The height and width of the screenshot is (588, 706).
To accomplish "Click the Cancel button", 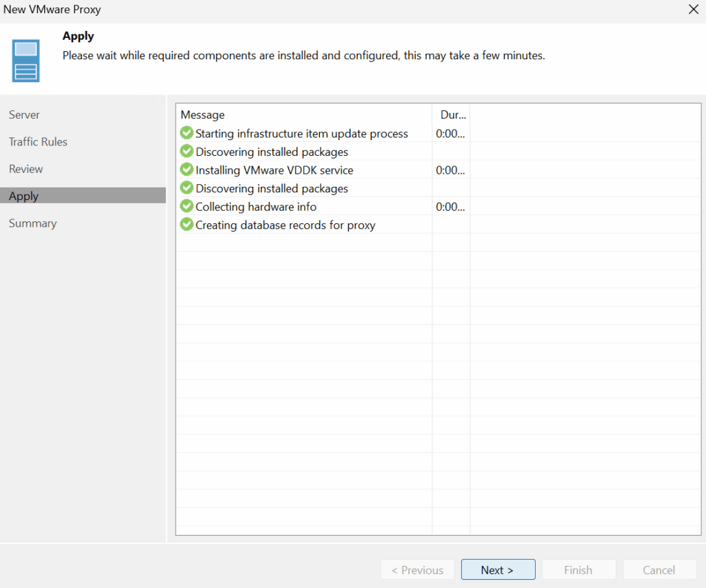I will (x=659, y=569).
